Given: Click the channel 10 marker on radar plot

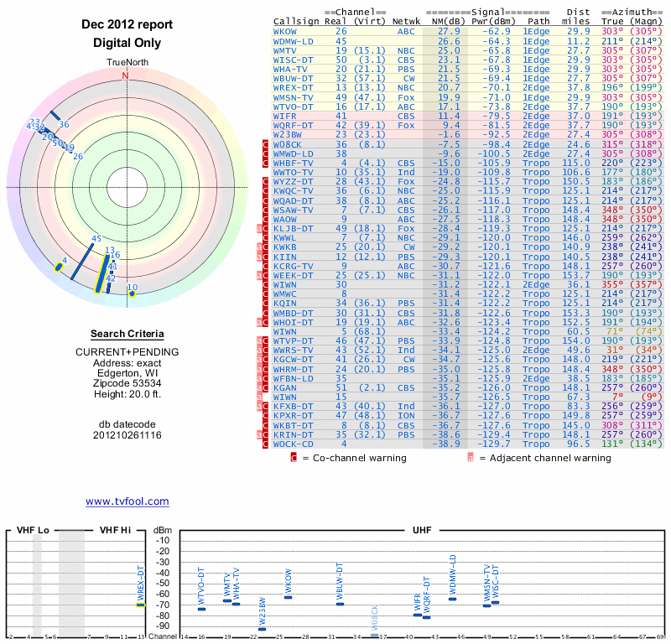Looking at the screenshot, I should pyautogui.click(x=132, y=293).
